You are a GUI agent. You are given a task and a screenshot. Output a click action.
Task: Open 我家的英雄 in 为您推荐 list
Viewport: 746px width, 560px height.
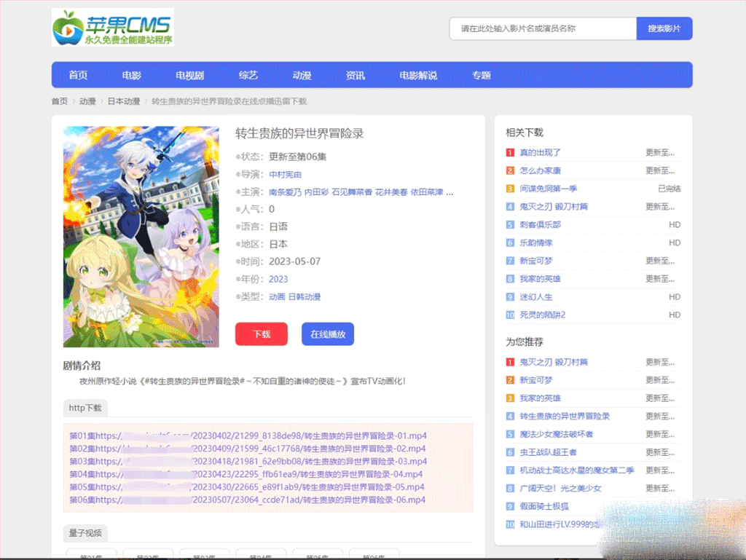pos(540,398)
